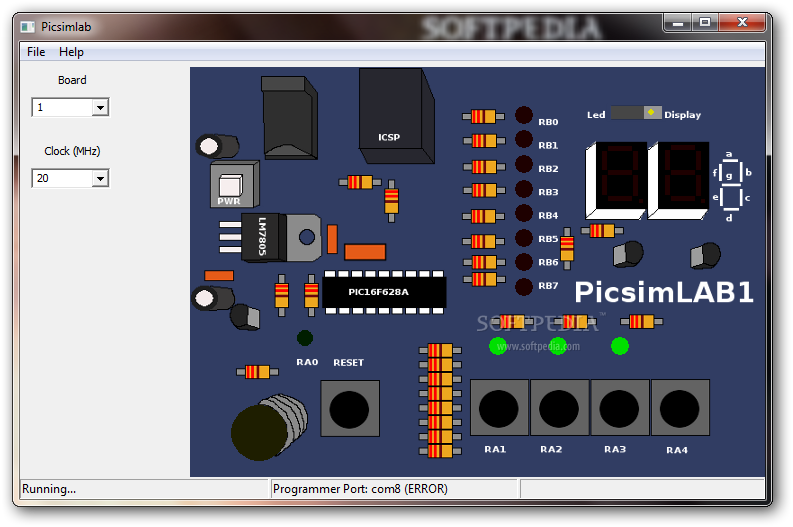The height and width of the screenshot is (527, 793).
Task: Push the RA1 push button
Action: (499, 408)
